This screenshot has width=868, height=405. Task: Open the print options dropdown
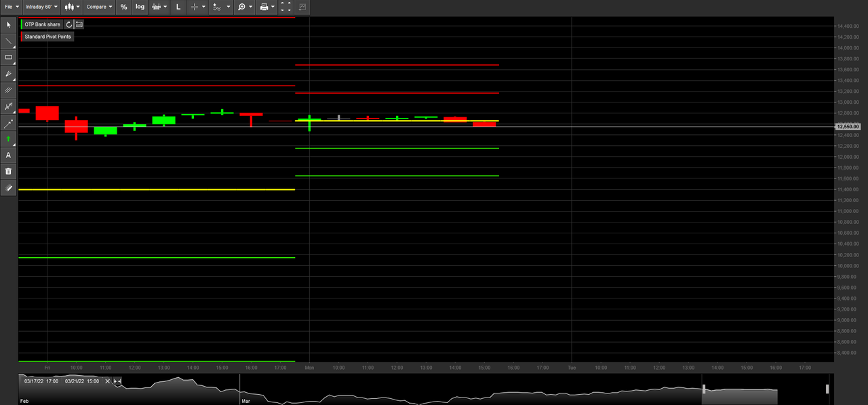tap(267, 7)
